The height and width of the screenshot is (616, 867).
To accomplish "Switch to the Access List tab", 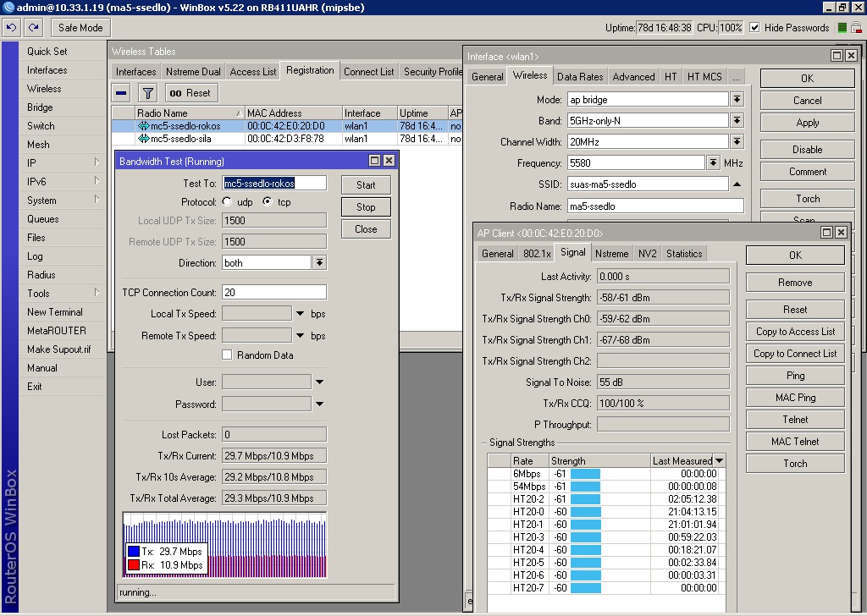I will tap(253, 72).
